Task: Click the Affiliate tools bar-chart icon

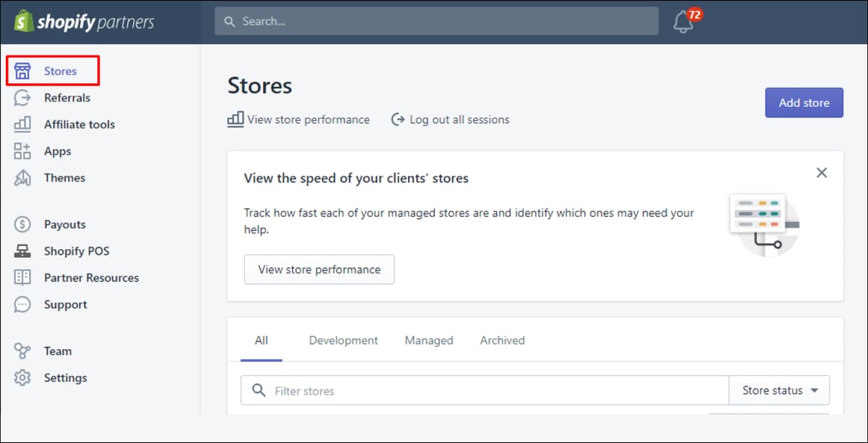Action: point(22,124)
